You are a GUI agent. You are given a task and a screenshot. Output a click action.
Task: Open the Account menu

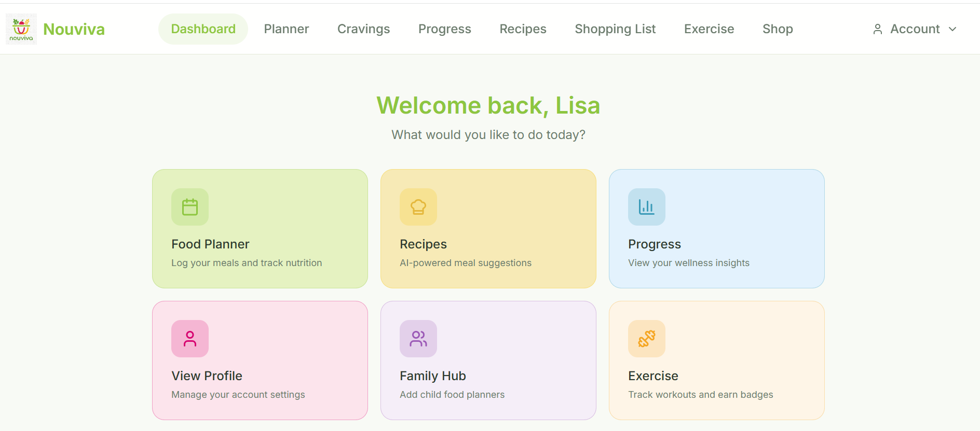point(915,29)
